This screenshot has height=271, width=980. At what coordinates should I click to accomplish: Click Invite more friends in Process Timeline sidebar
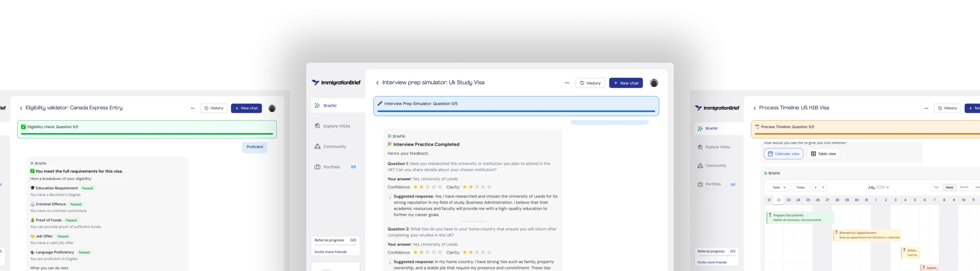coord(712,262)
